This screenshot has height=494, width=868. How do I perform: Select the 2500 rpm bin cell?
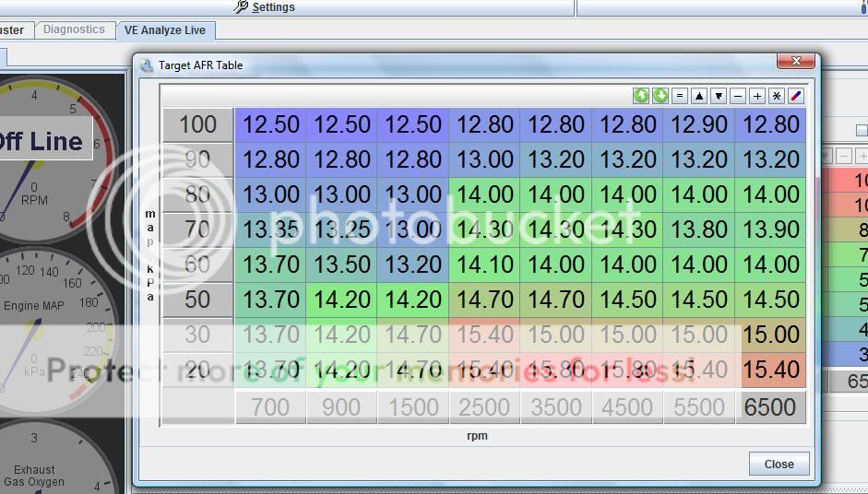484,407
